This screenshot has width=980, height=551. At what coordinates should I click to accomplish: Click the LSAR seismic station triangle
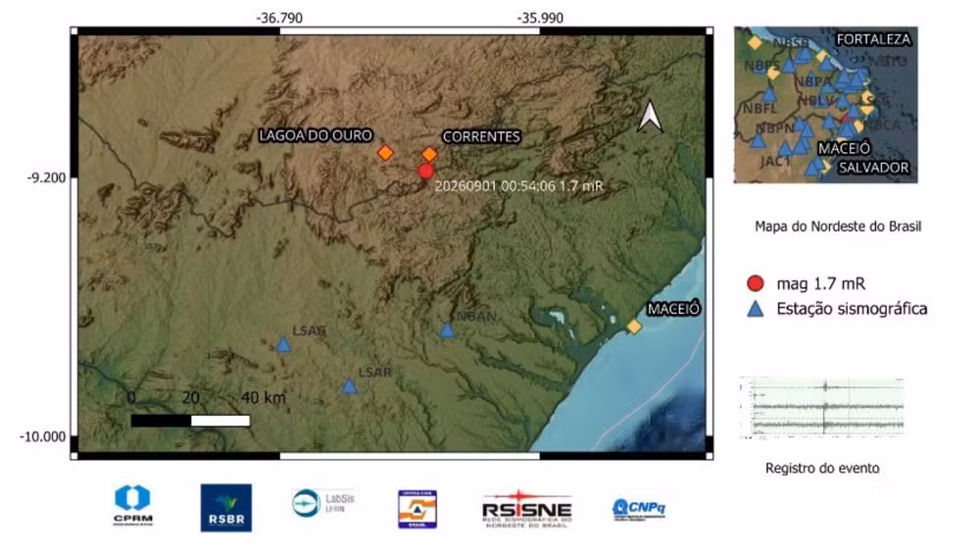click(350, 386)
